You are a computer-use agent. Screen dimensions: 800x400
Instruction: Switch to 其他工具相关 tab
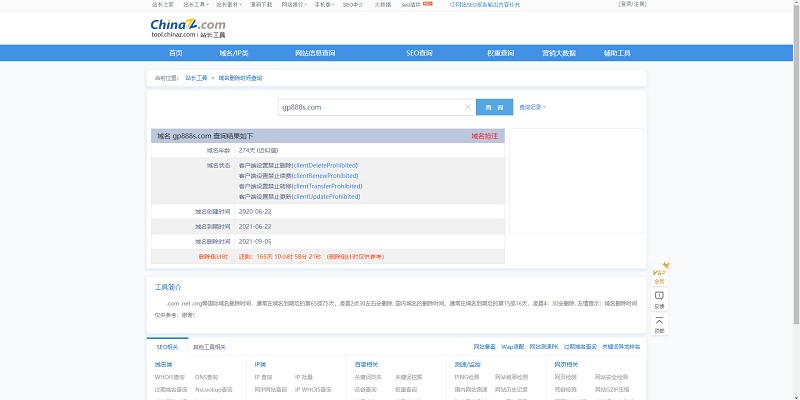coord(209,347)
